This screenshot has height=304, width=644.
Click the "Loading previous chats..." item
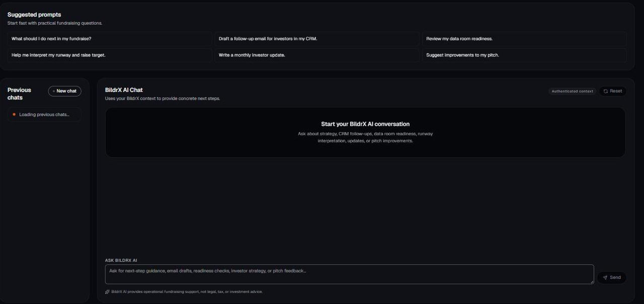44,115
